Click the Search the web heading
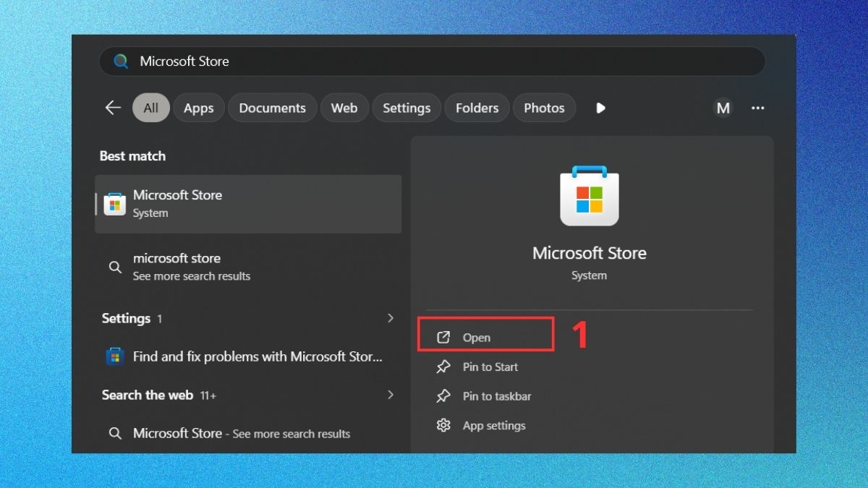The image size is (868, 488). point(148,395)
